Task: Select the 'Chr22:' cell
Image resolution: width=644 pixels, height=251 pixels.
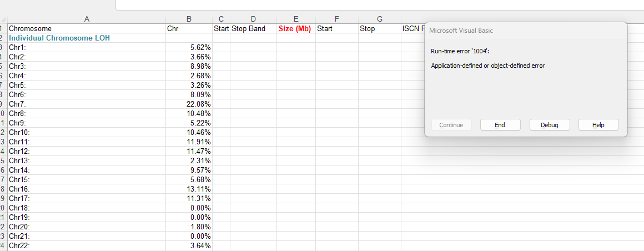Action: [87, 245]
